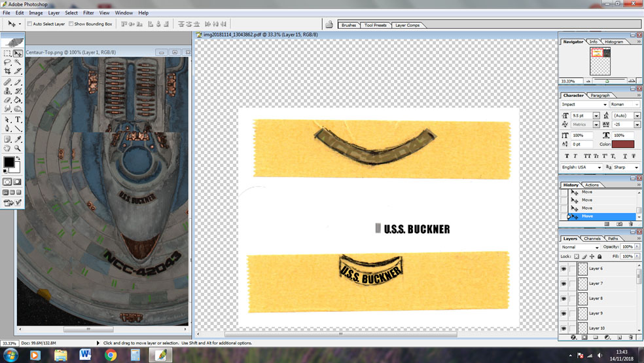Screen dimensions: 644x363
Task: Click Jump to ImageReady icon
Action: pos(12,202)
